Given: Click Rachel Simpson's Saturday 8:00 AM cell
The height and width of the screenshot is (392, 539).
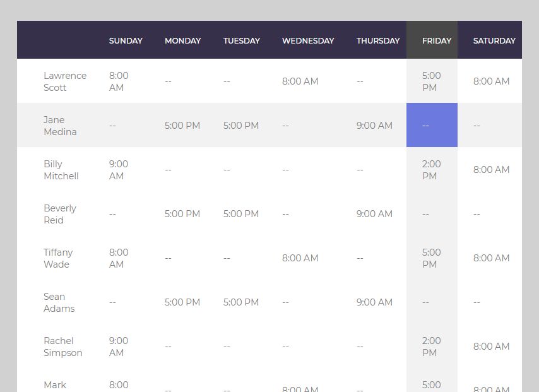Looking at the screenshot, I should pyautogui.click(x=490, y=347).
